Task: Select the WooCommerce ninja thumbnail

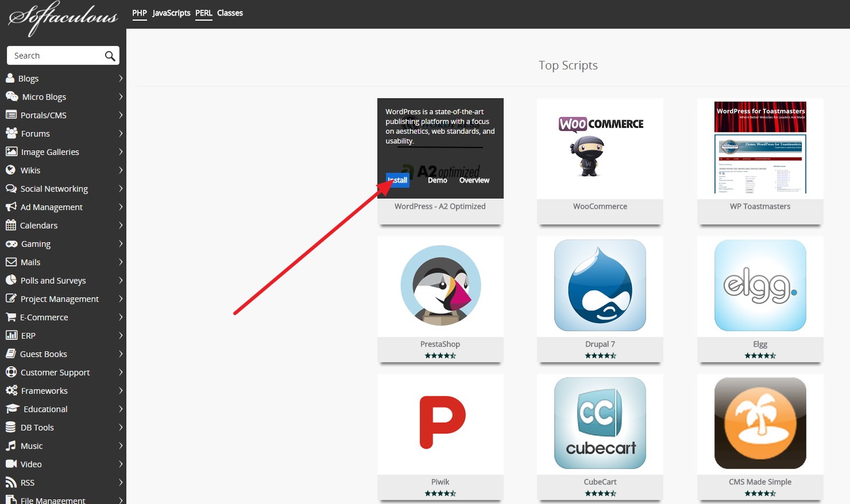Action: (600, 148)
